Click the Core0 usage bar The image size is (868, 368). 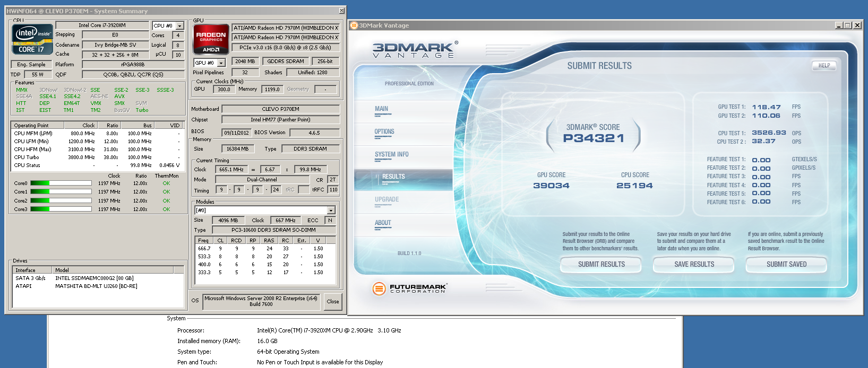61,183
